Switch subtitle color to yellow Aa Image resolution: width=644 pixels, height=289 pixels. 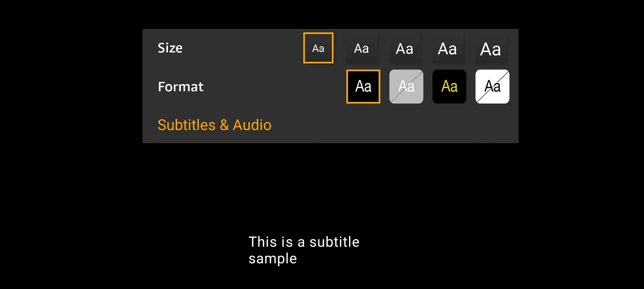click(x=449, y=86)
